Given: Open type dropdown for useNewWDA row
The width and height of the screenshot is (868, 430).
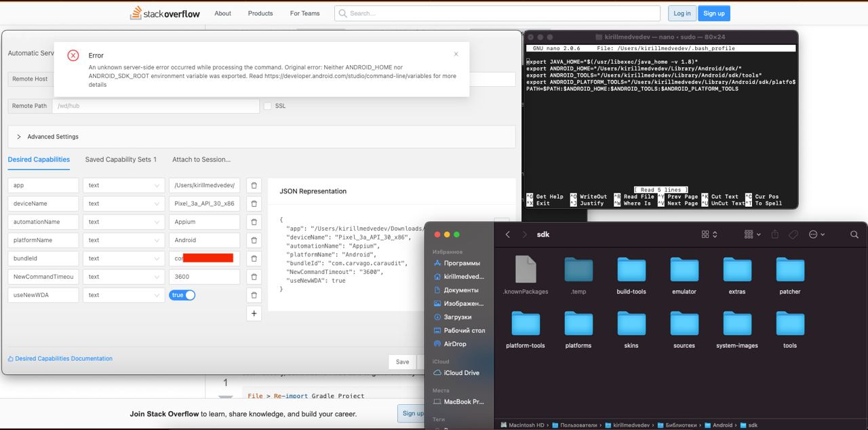Looking at the screenshot, I should pos(123,295).
